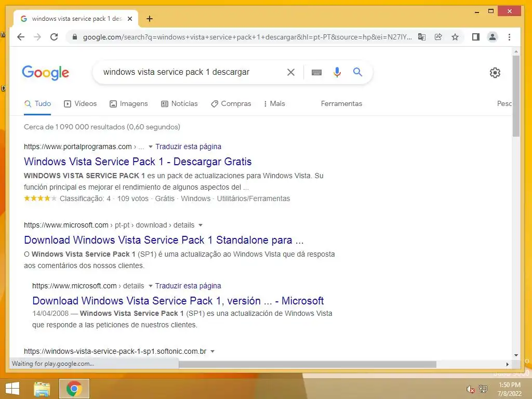
Task: Click the horizontal scrollbar thumb
Action: click(308, 364)
